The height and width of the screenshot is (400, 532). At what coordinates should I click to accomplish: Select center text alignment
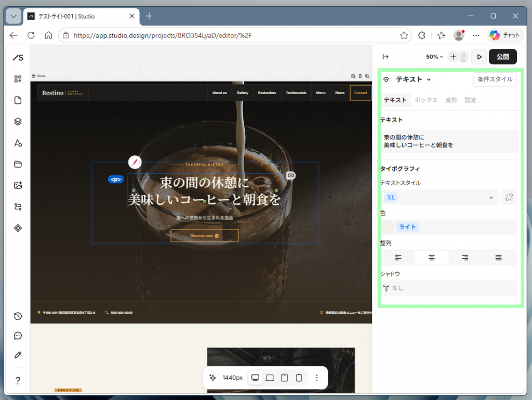click(x=432, y=258)
